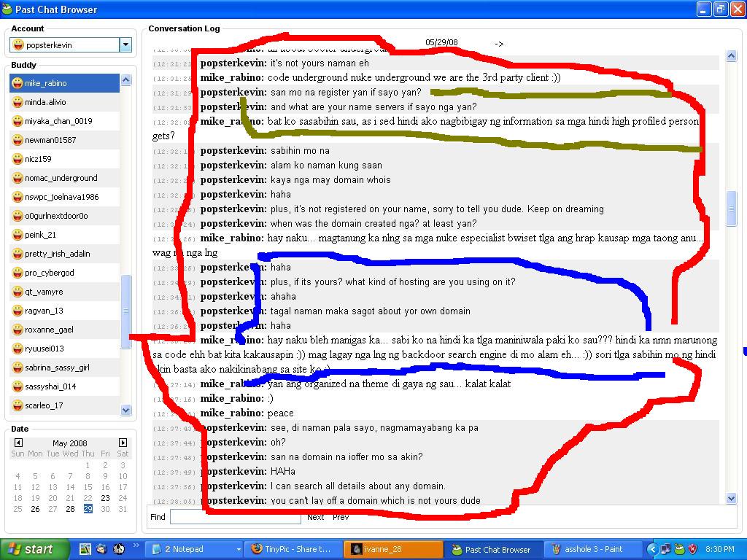The image size is (747, 560).
Task: Go to next month in Date calendar
Action: click(x=123, y=443)
